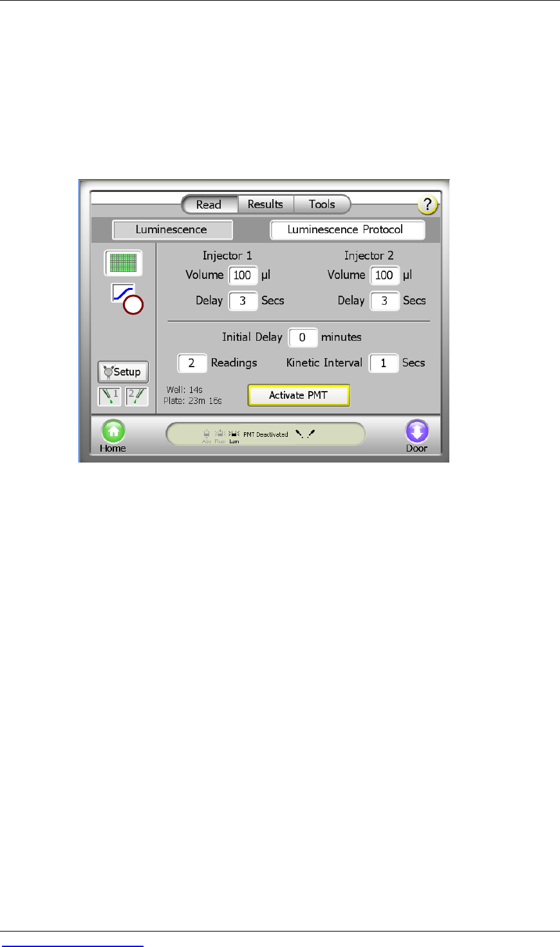Switch to the Results tab

[265, 204]
